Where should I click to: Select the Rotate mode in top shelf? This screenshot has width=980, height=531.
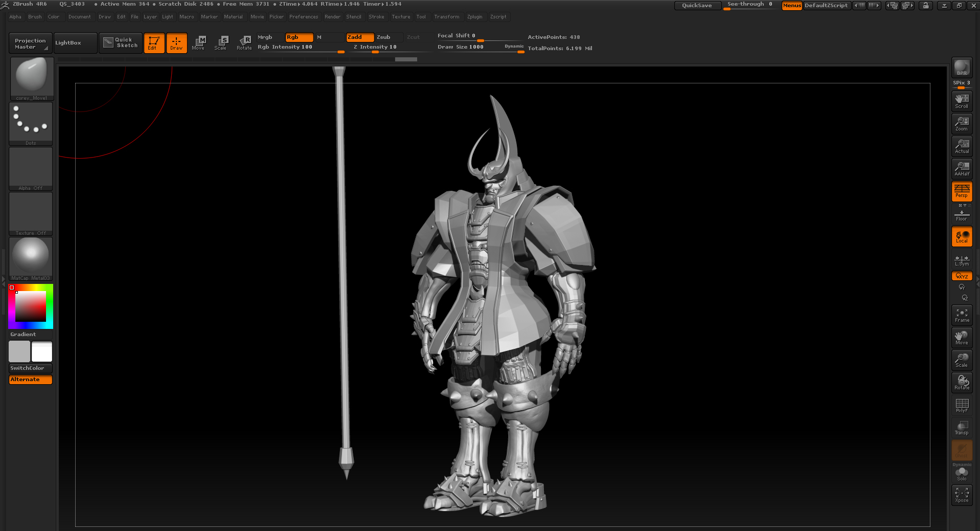click(244, 43)
